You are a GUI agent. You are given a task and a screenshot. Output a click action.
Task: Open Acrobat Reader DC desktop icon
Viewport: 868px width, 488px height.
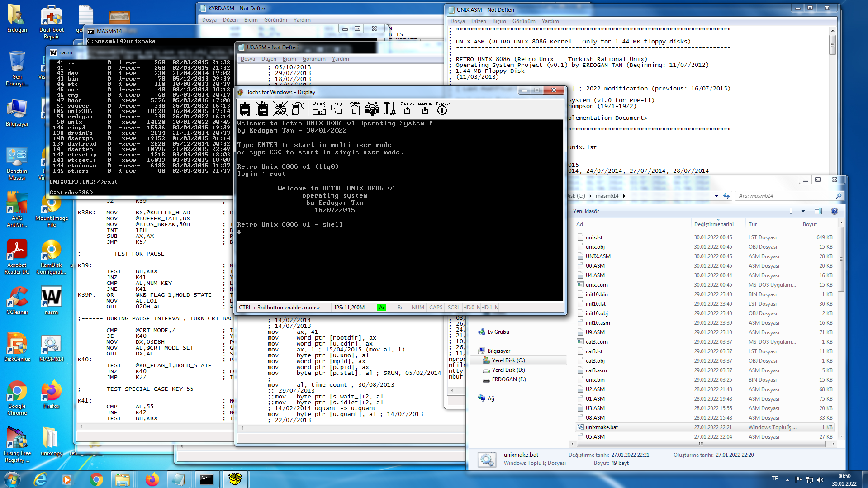click(x=17, y=257)
